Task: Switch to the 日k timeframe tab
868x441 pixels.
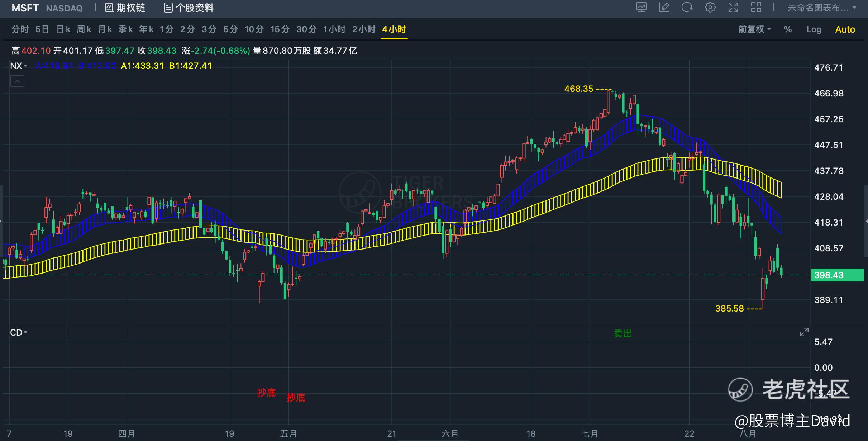Action: (63, 29)
